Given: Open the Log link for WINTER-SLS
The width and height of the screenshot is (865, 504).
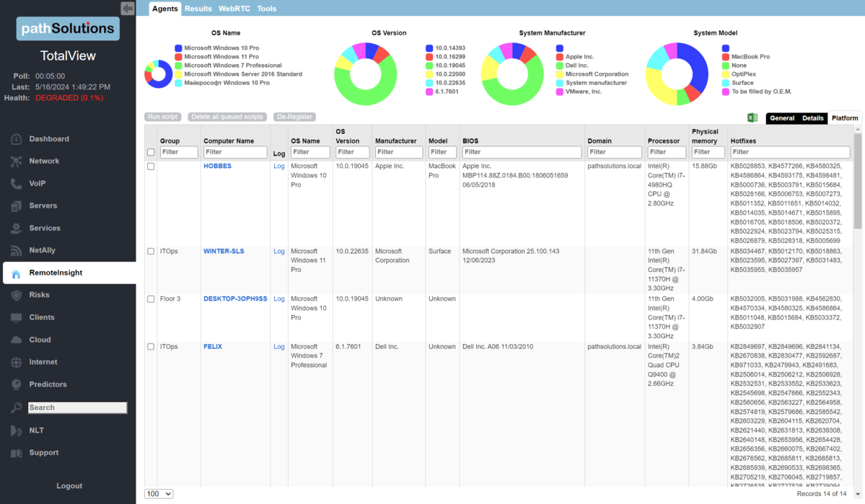Looking at the screenshot, I should [x=279, y=252].
